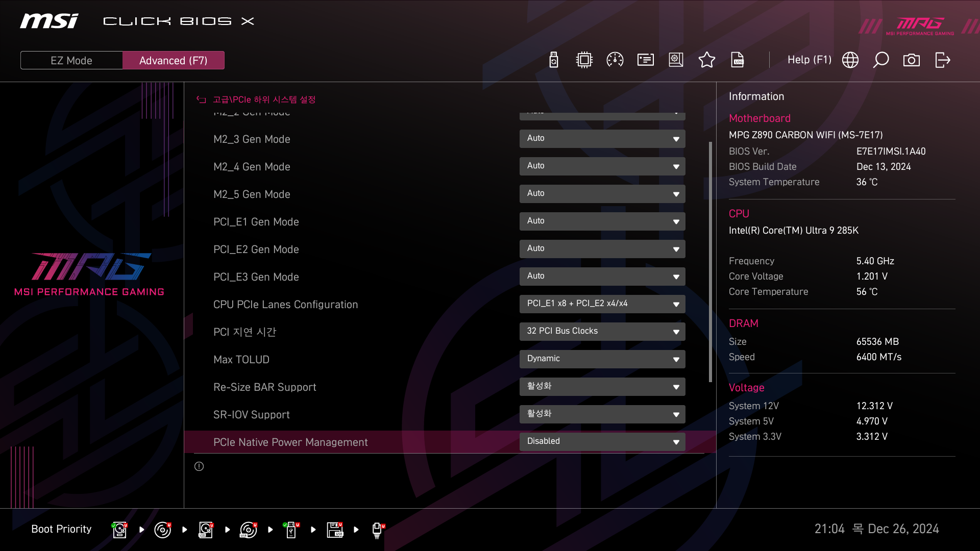Open the M2_5 Gen Mode dropdown
This screenshot has height=551, width=980.
602,193
